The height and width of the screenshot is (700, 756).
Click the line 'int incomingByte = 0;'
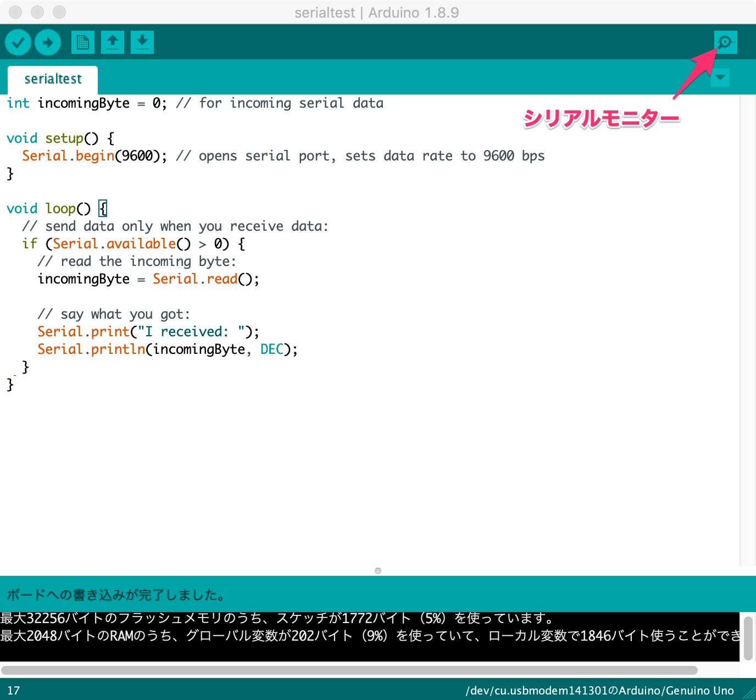click(87, 103)
